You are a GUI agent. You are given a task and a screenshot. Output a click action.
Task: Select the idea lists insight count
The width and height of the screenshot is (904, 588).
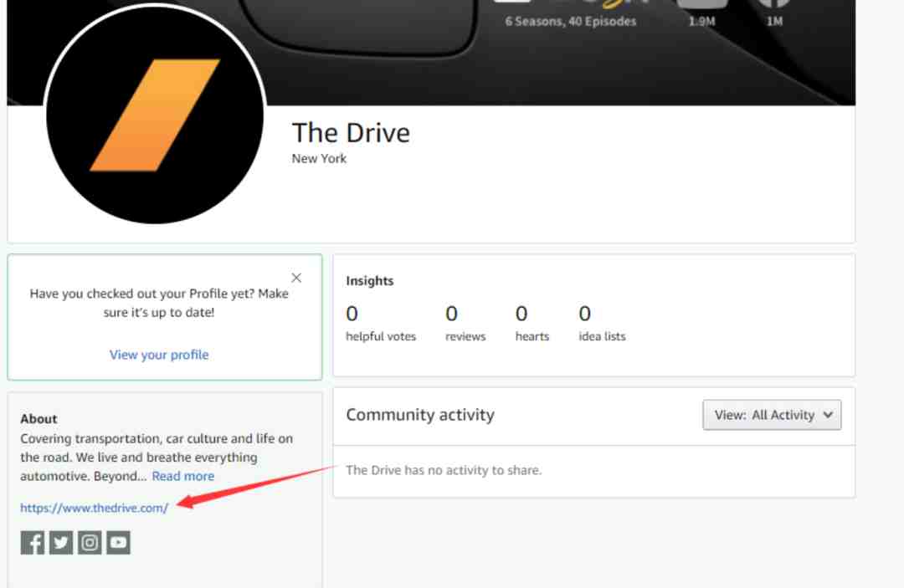[x=584, y=314]
